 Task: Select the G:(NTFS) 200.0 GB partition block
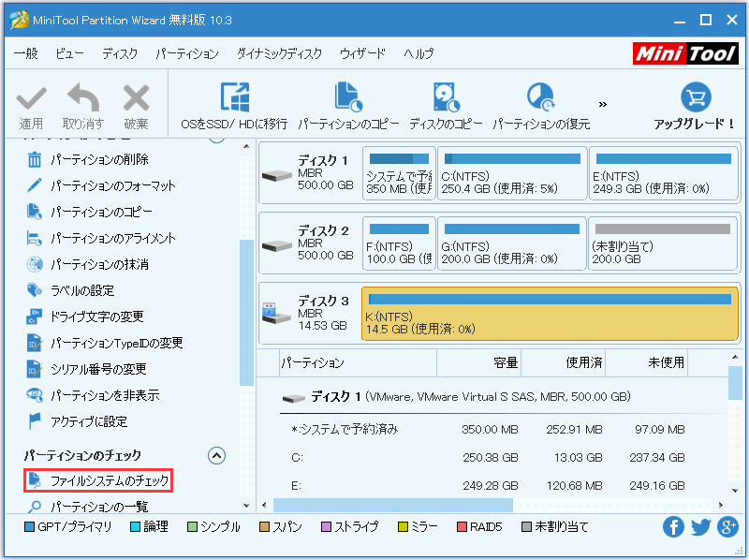512,243
